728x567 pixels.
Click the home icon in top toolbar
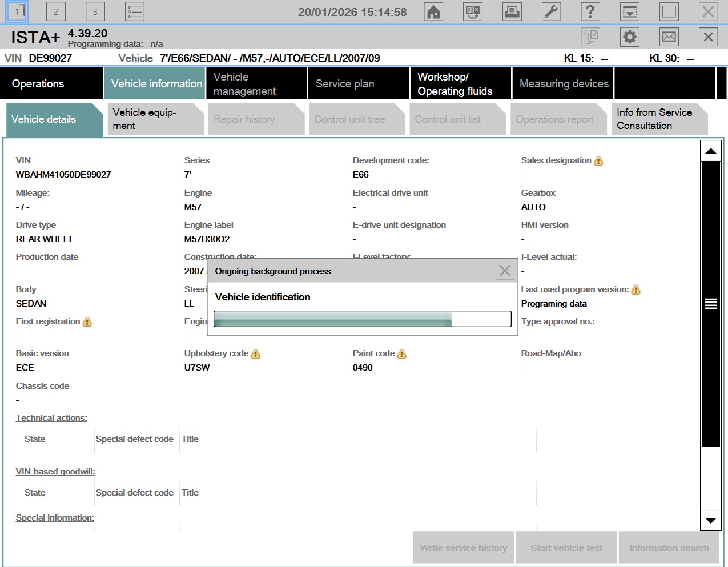[434, 11]
